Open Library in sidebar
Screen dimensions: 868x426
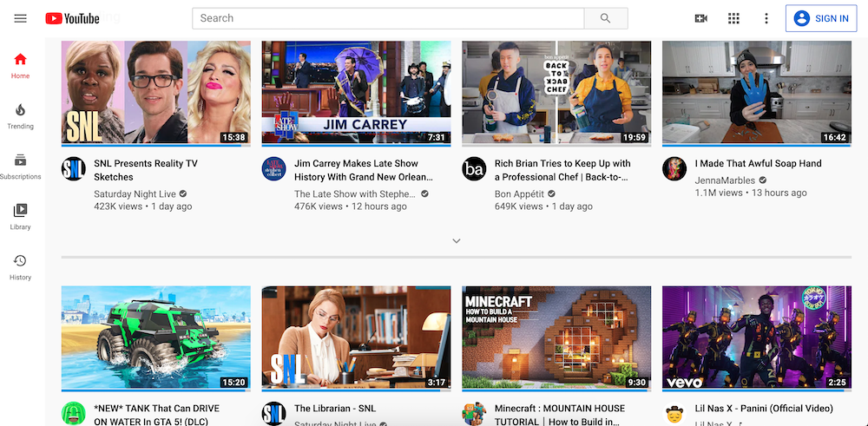point(21,217)
